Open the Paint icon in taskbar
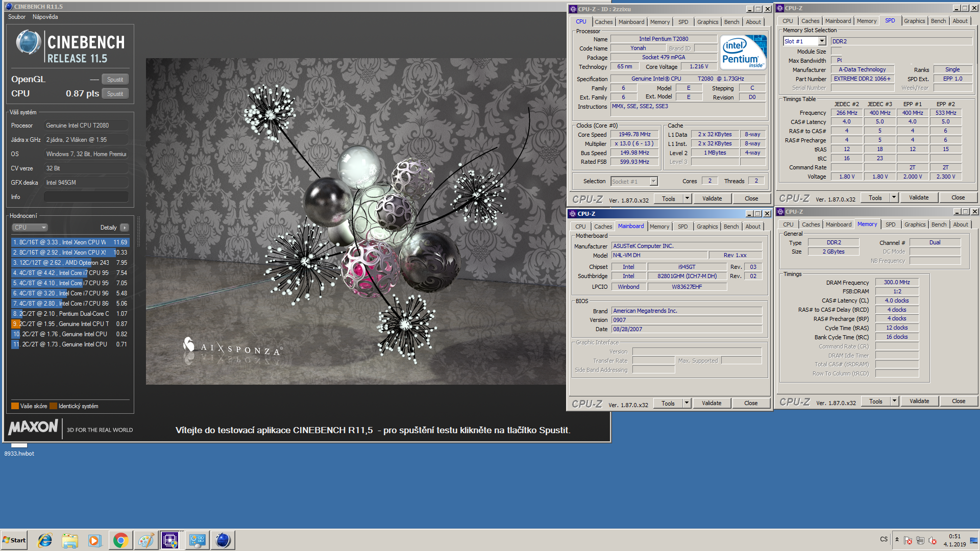Viewport: 980px width, 551px height. coord(145,540)
